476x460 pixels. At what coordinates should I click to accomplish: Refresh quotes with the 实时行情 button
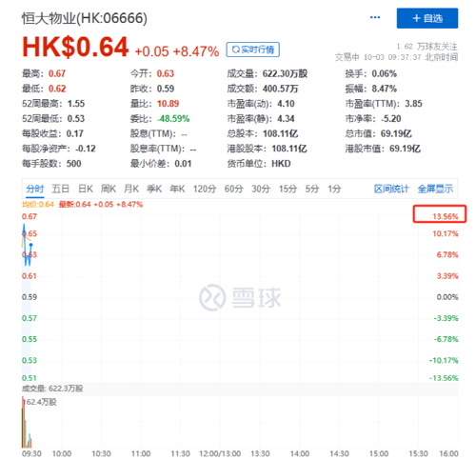[253, 50]
